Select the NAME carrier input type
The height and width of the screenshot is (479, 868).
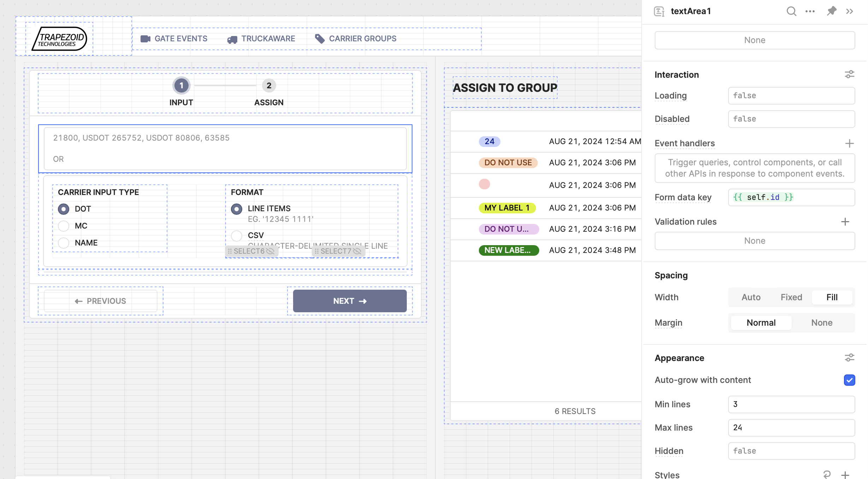(64, 243)
